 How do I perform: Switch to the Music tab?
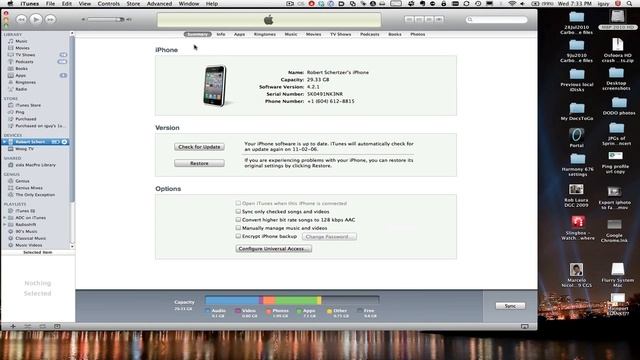[x=291, y=34]
